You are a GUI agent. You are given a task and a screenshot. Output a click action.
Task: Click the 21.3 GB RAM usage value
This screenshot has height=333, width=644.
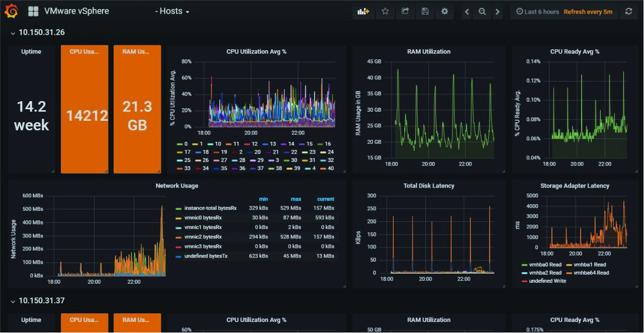point(137,116)
